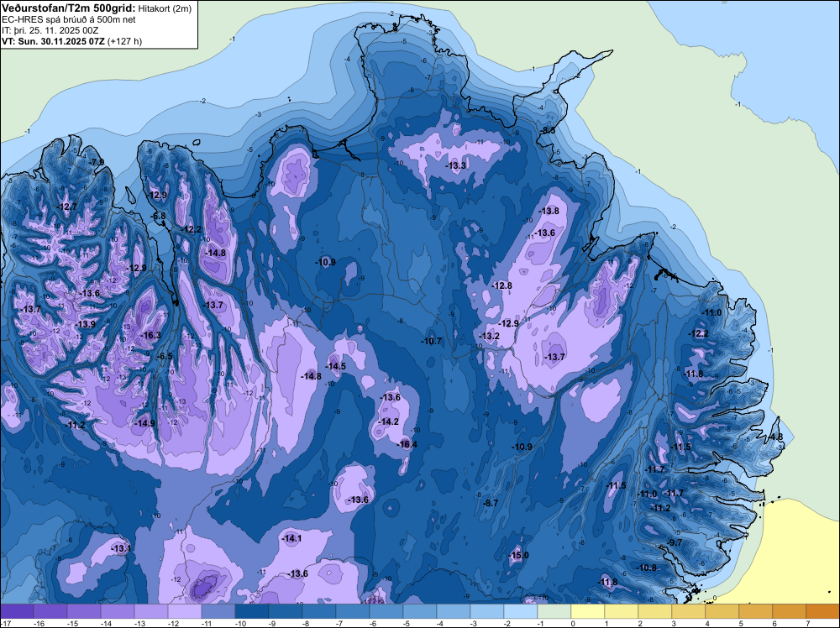Click the orange legend swatch right of 7

pyautogui.click(x=823, y=611)
